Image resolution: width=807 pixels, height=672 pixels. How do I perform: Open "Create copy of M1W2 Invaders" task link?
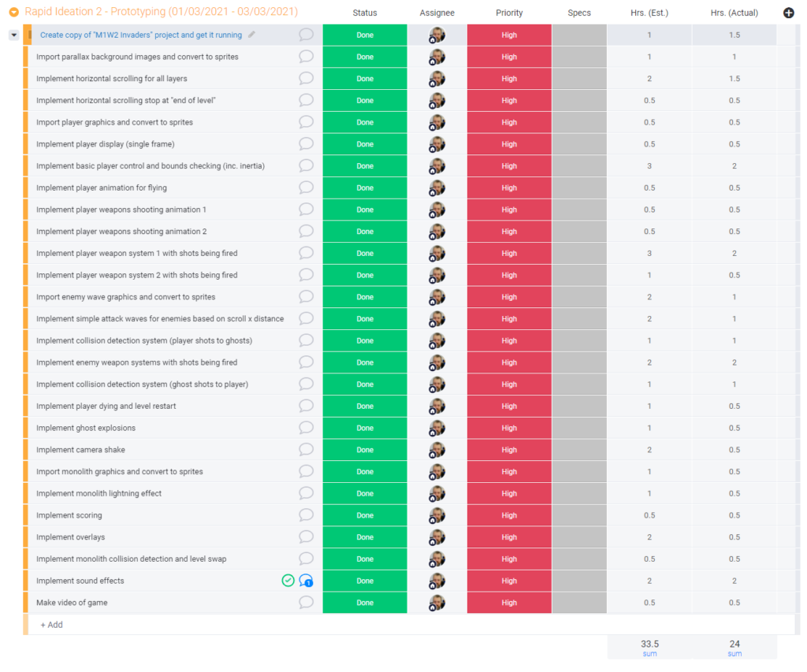(140, 35)
